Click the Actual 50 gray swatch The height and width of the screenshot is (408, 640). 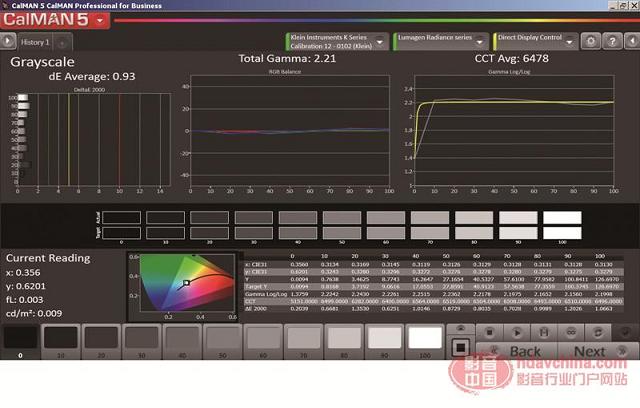342,217
